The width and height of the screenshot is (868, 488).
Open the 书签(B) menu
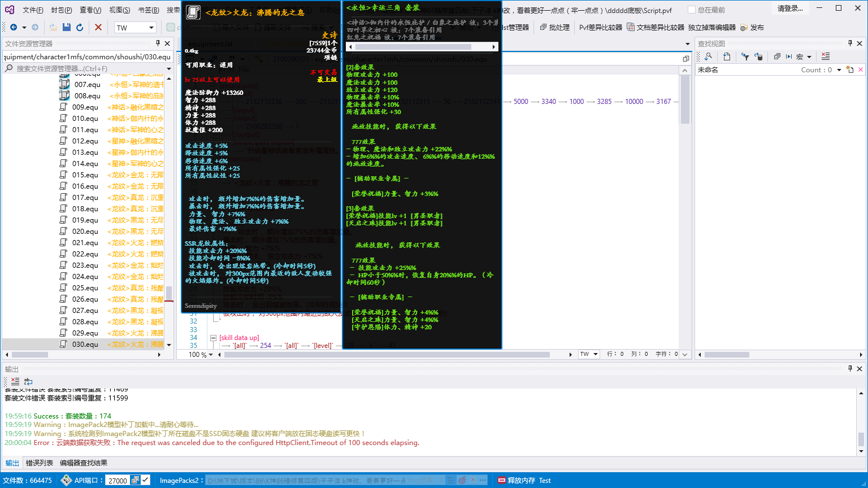pos(149,10)
